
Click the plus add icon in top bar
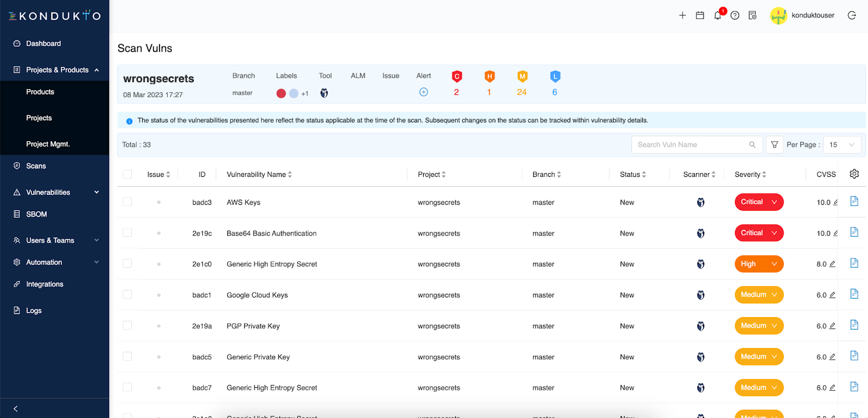[682, 15]
